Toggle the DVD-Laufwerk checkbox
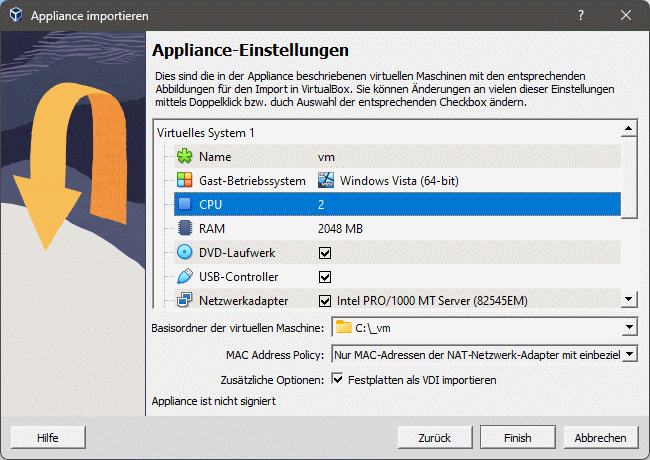Image resolution: width=650 pixels, height=460 pixels. pyautogui.click(x=325, y=253)
